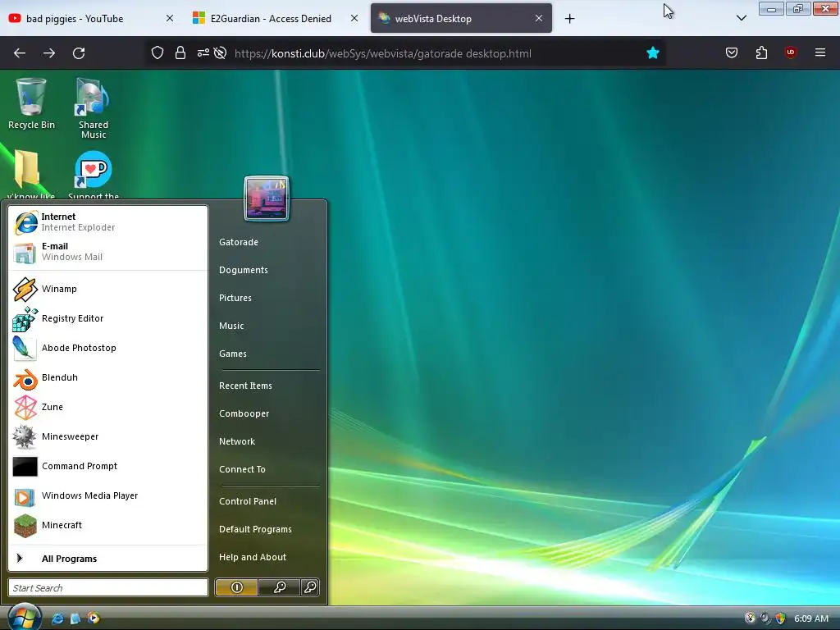Open uBlock Origin extension icon
Viewport: 840px width, 630px height.
point(791,52)
